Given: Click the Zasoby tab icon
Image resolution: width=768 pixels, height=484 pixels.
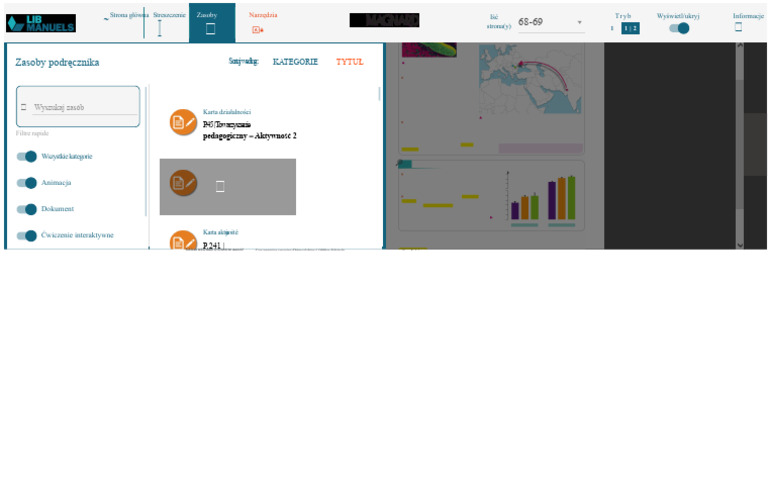Looking at the screenshot, I should (211, 29).
